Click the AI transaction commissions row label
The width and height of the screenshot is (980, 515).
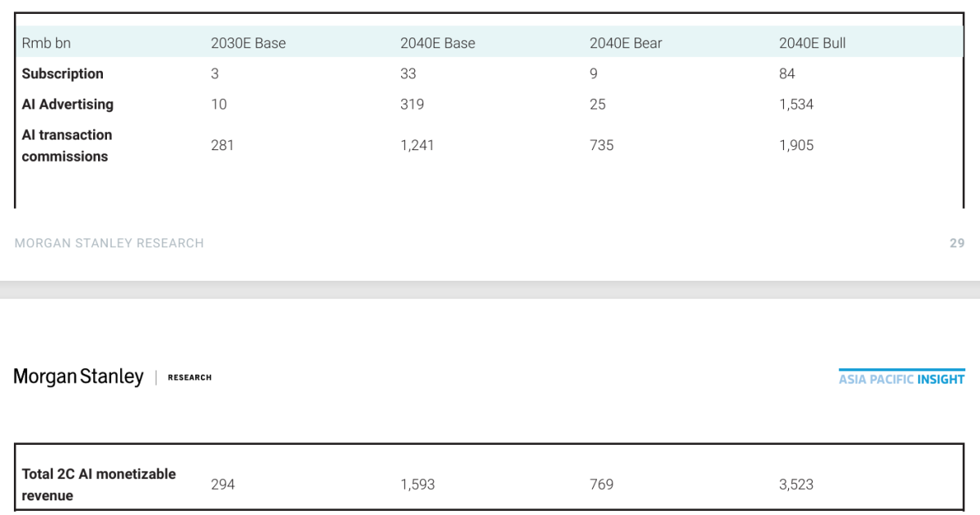pyautogui.click(x=67, y=145)
